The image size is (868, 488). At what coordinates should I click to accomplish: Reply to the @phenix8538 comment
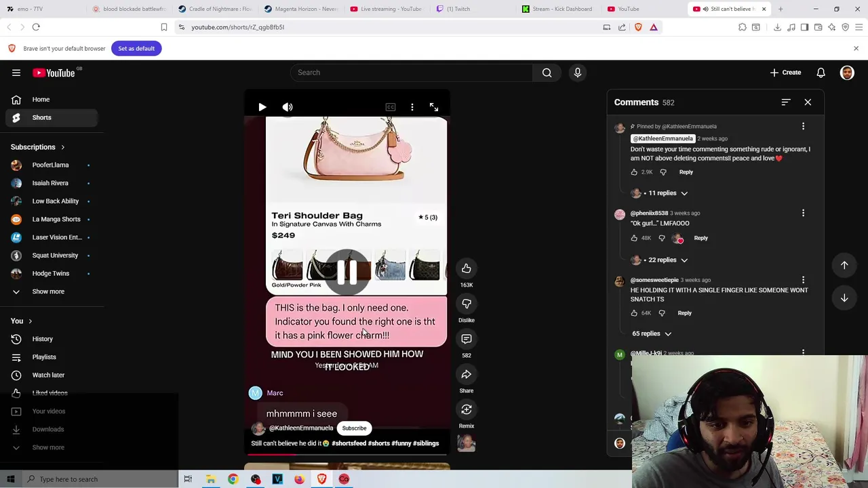[x=701, y=238]
